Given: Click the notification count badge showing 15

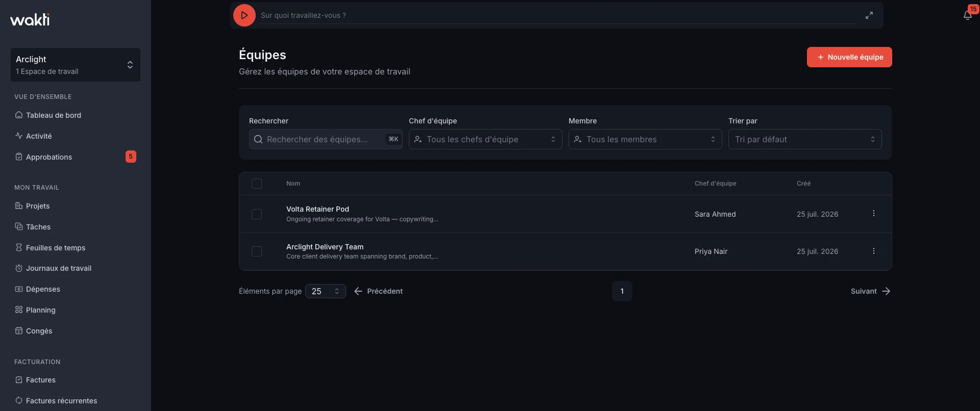Looking at the screenshot, I should [x=973, y=9].
